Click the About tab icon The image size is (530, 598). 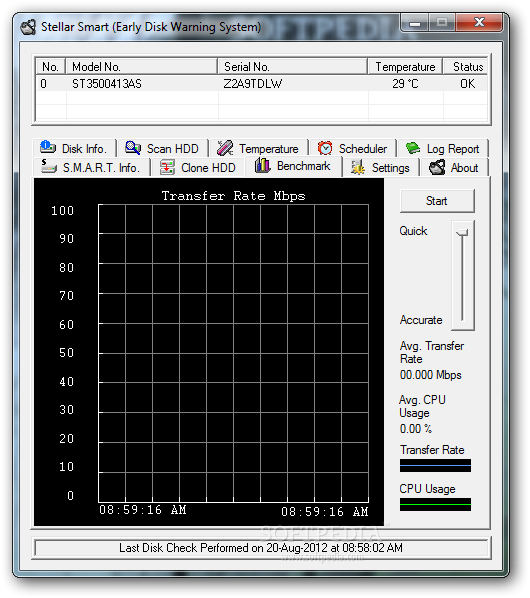437,167
